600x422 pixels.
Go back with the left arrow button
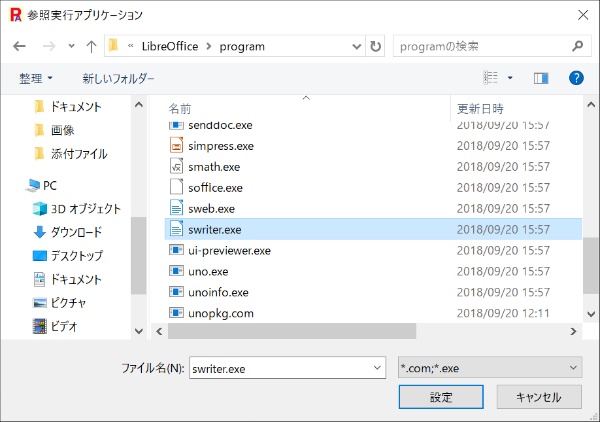click(20, 46)
